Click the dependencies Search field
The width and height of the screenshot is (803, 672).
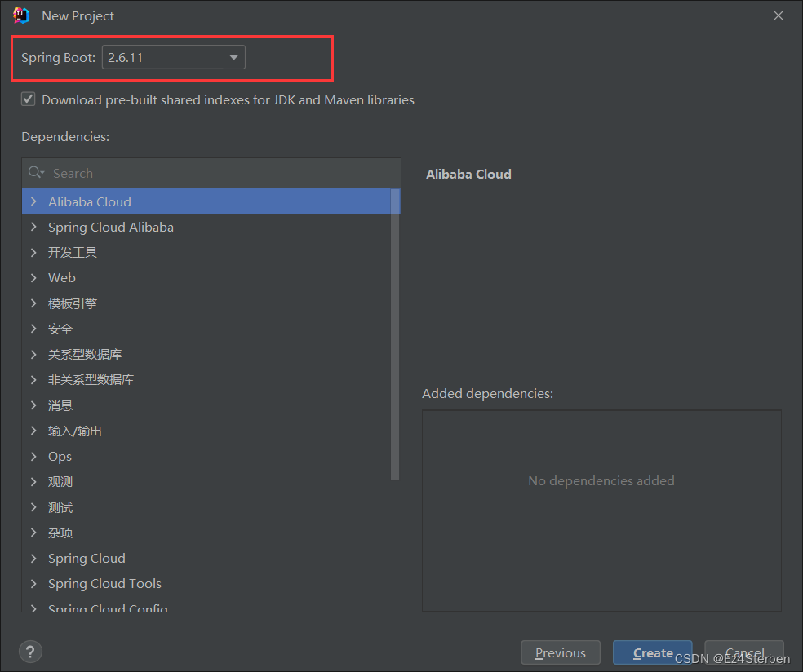coord(211,173)
